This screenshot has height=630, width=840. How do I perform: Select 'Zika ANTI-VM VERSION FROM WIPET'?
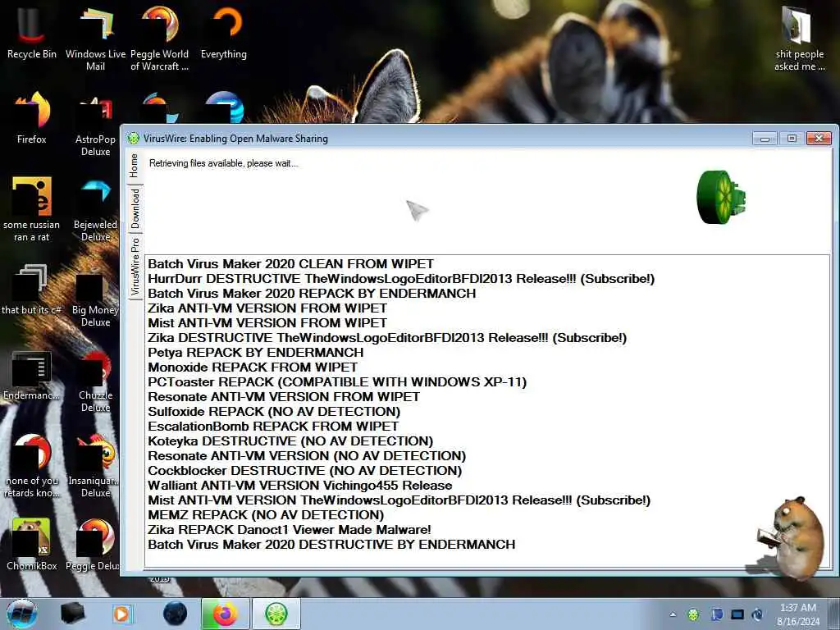(267, 308)
